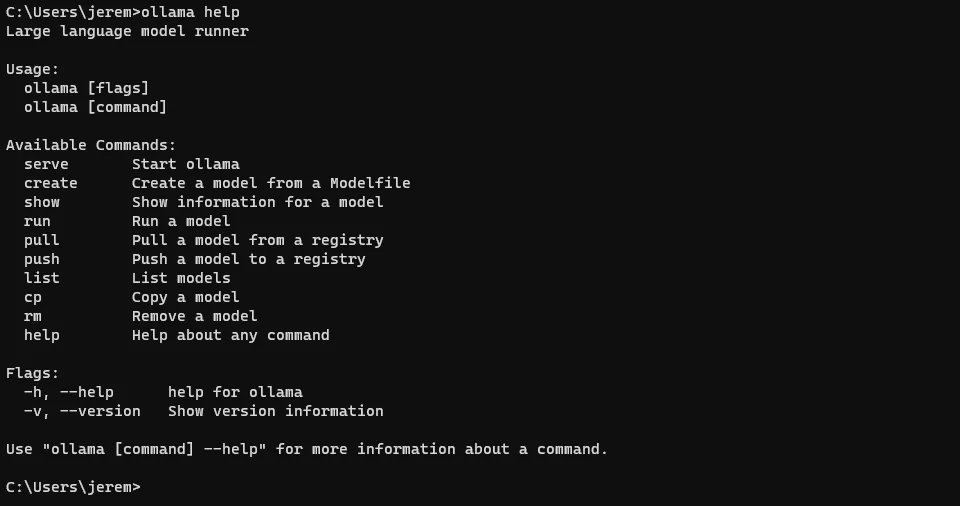
Task: Click the 'Usage:' heading
Action: pos(32,69)
